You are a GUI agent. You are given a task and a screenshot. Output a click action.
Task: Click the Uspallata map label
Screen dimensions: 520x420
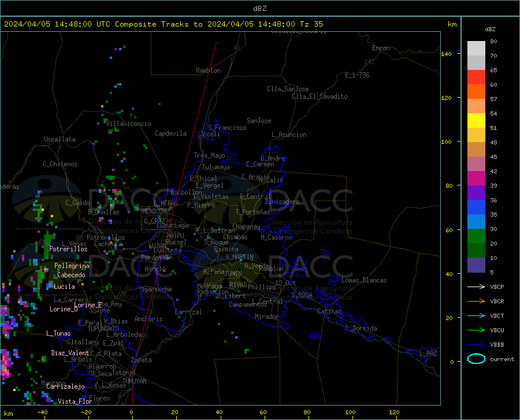coord(60,139)
